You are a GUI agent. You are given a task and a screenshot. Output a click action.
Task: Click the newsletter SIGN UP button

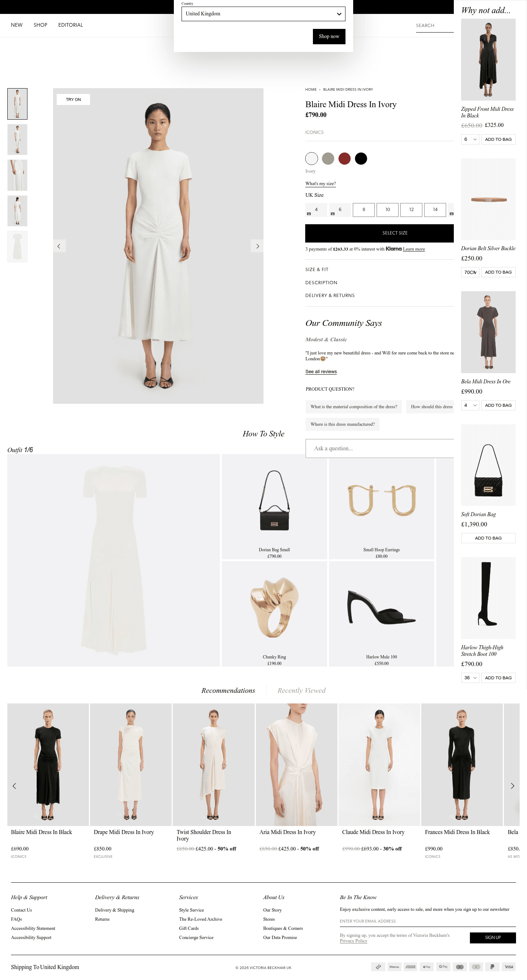coord(493,938)
